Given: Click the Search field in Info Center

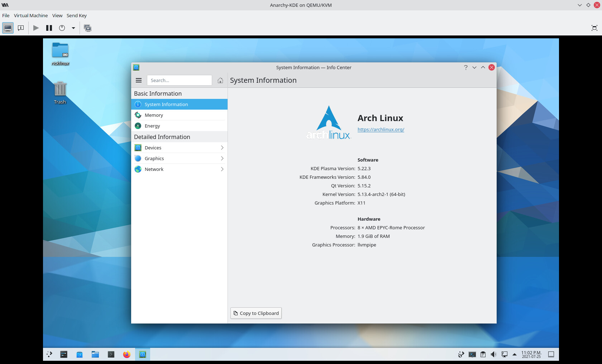Looking at the screenshot, I should click(180, 80).
